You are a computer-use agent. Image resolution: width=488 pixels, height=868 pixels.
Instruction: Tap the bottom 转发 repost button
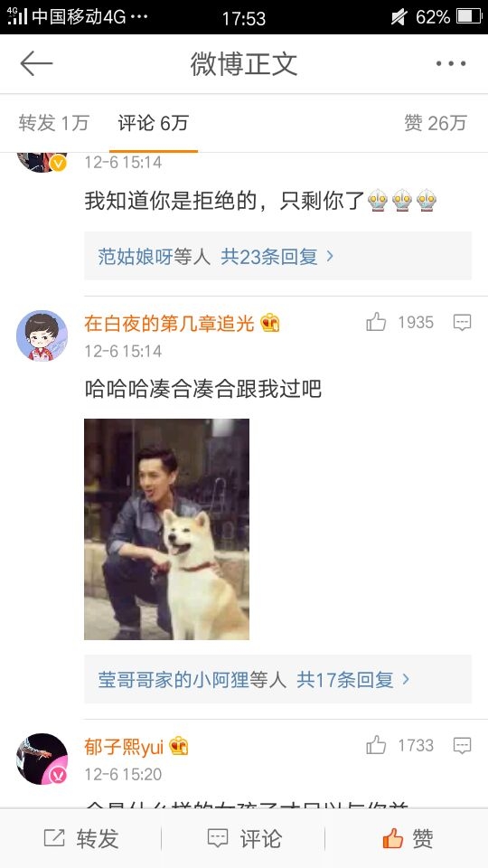pos(81,839)
